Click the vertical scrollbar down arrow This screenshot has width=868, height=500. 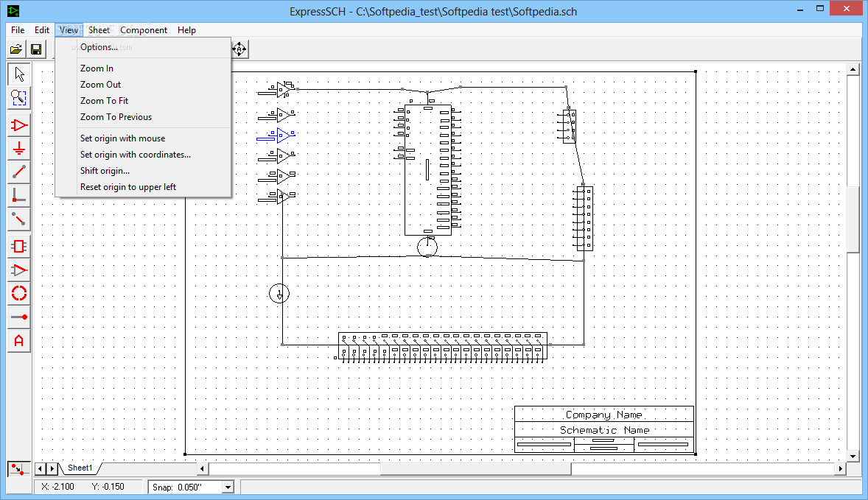853,457
